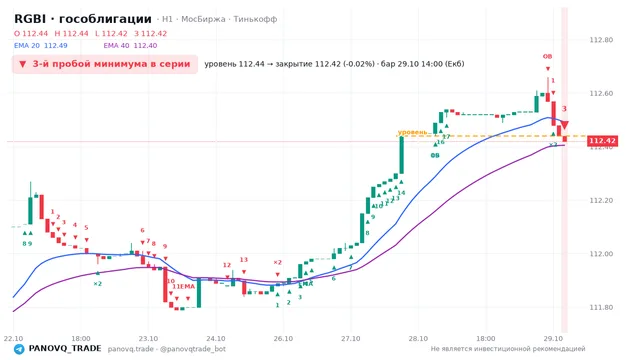Click the large red '3' above the latest candle

pyautogui.click(x=564, y=109)
